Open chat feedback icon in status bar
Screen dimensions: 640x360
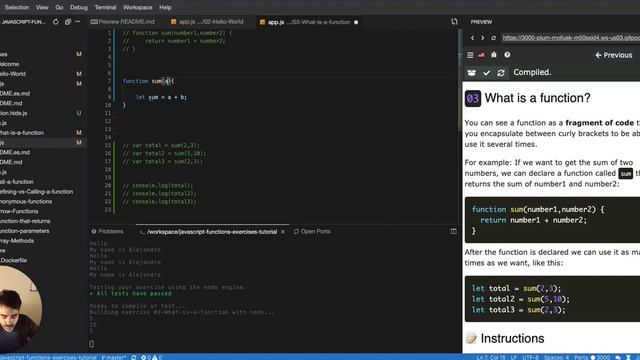point(618,357)
